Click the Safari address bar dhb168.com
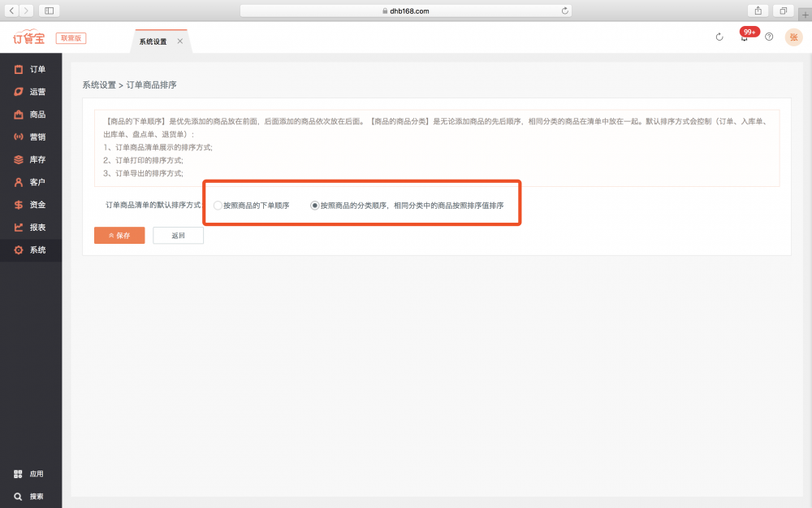 [x=406, y=11]
